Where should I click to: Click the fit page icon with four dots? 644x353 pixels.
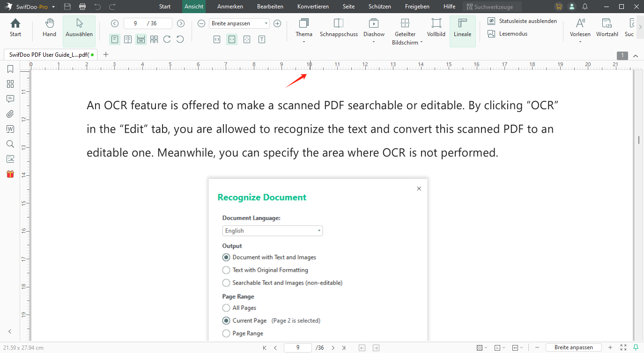[x=247, y=39]
